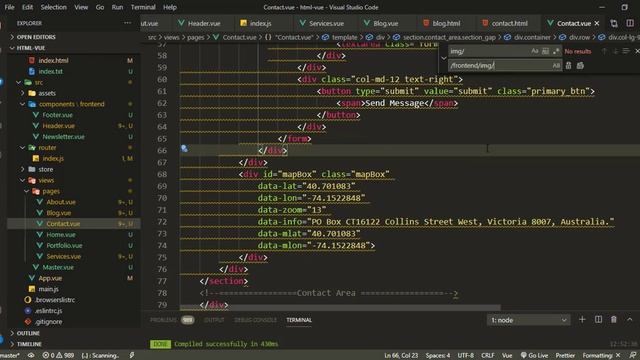Open the Selection menu
The width and height of the screenshot is (640, 360).
click(53, 7)
